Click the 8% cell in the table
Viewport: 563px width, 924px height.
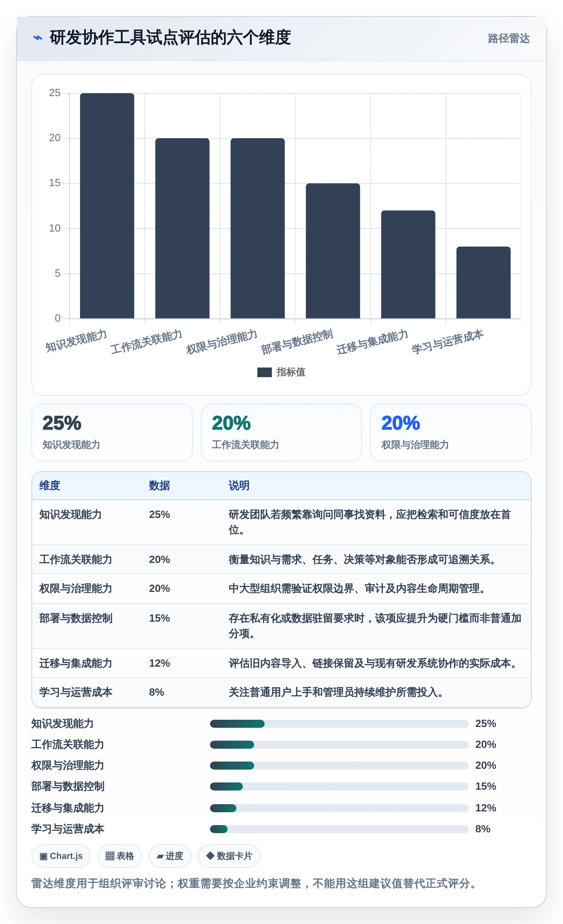(156, 692)
